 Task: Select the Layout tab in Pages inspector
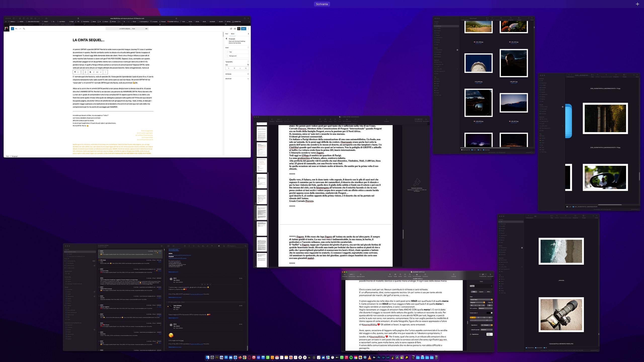(x=481, y=292)
